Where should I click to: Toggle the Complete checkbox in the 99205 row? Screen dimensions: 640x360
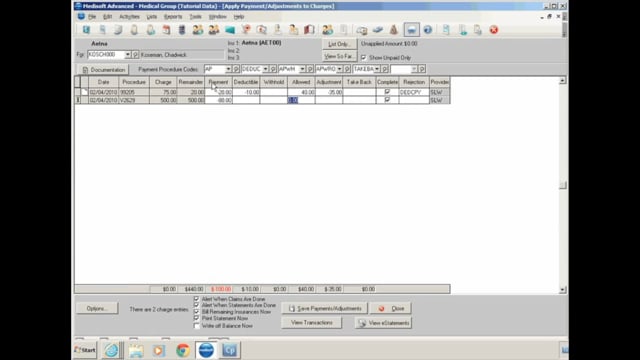pos(387,92)
